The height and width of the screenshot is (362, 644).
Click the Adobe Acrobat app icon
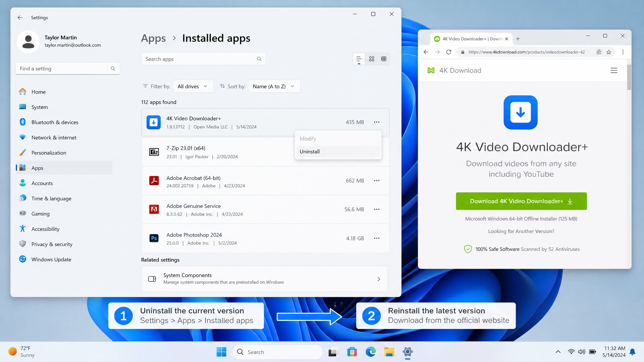[154, 181]
